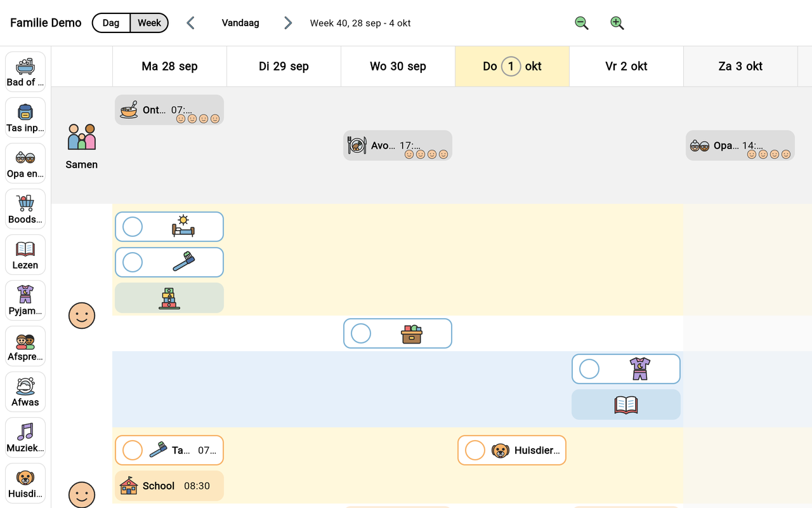The width and height of the screenshot is (812, 508).
Task: Open the 'Opa...' event on Saturday
Action: click(740, 145)
